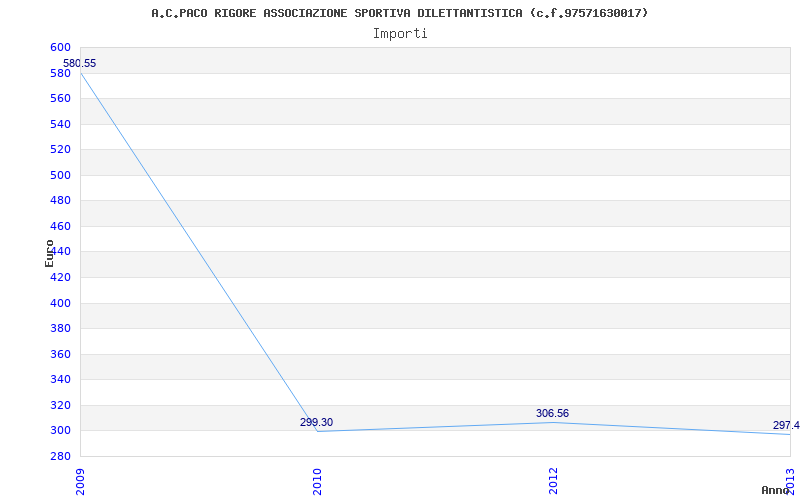800x500 pixels.
Task: Select the 2009 x-axis year label
Action: (81, 482)
